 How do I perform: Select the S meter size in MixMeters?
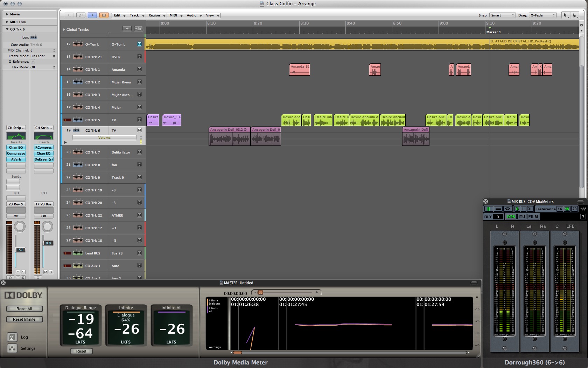(x=517, y=209)
